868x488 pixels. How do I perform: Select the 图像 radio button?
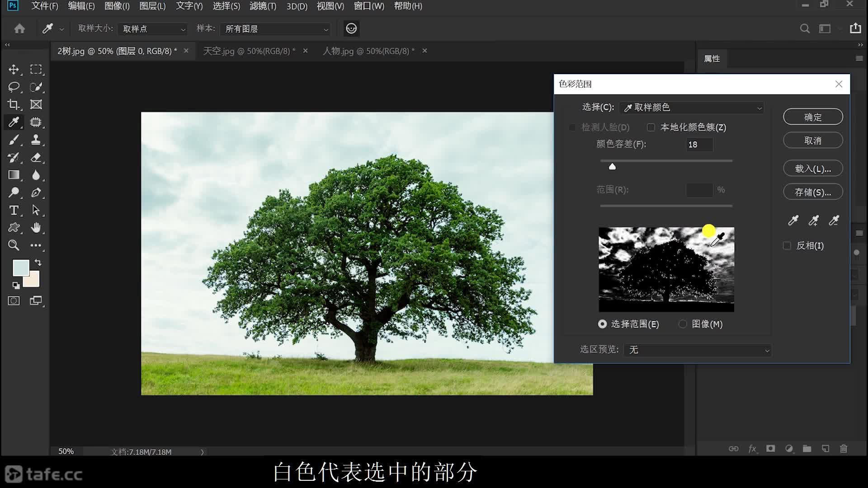click(x=683, y=324)
